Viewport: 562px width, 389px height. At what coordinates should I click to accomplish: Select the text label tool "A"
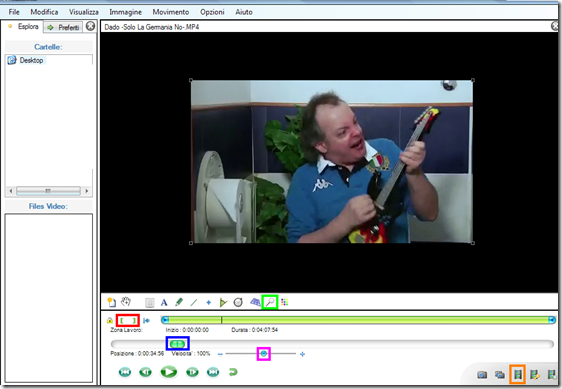164,303
